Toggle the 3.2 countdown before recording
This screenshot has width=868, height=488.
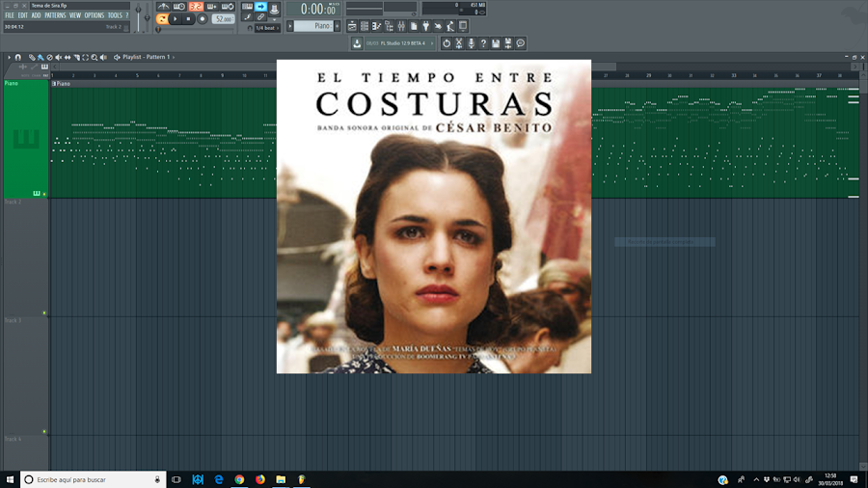coord(196,7)
